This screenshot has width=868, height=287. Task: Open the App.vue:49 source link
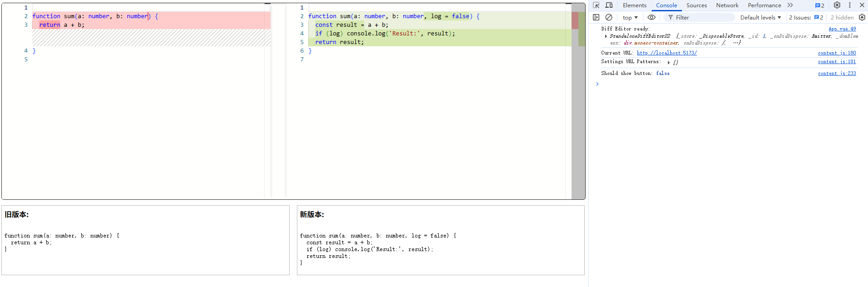coord(842,29)
